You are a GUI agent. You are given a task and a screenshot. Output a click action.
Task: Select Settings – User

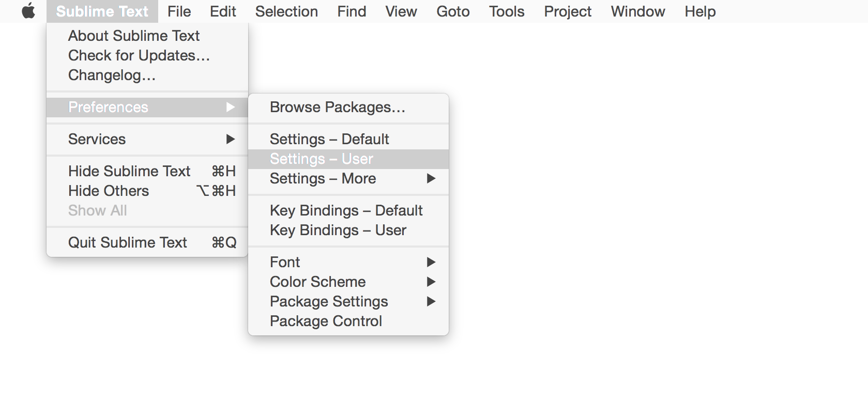coord(322,159)
